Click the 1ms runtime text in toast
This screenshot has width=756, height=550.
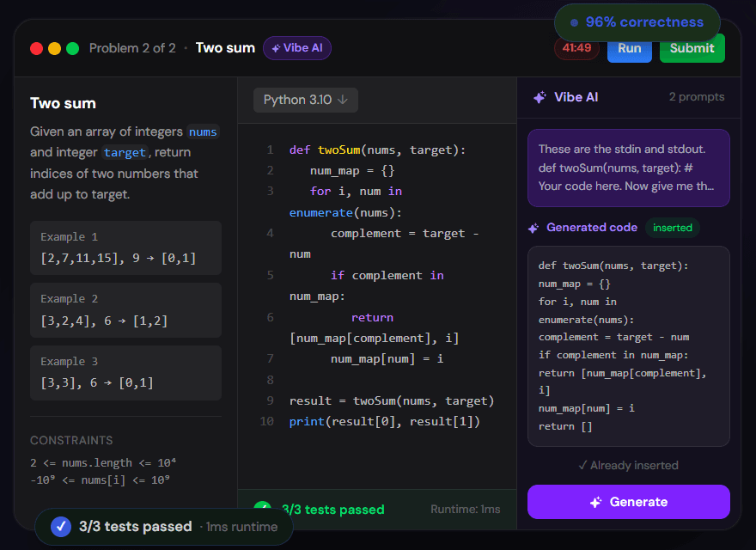click(241, 527)
